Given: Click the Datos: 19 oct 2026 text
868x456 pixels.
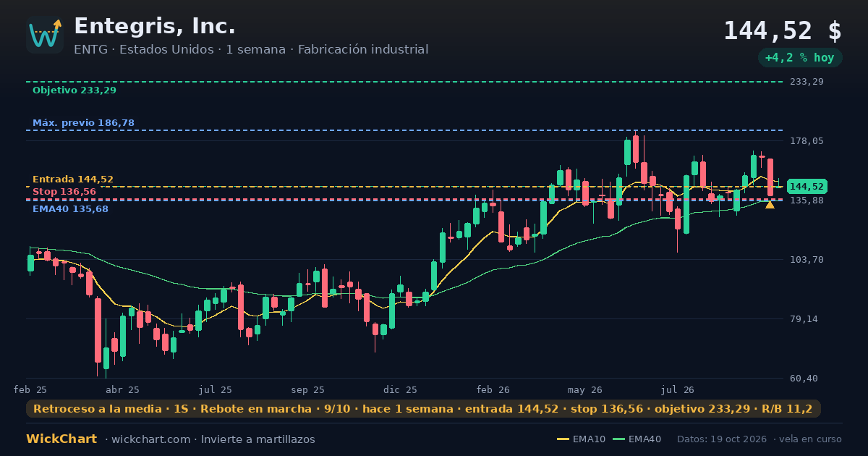Looking at the screenshot, I should [x=723, y=439].
